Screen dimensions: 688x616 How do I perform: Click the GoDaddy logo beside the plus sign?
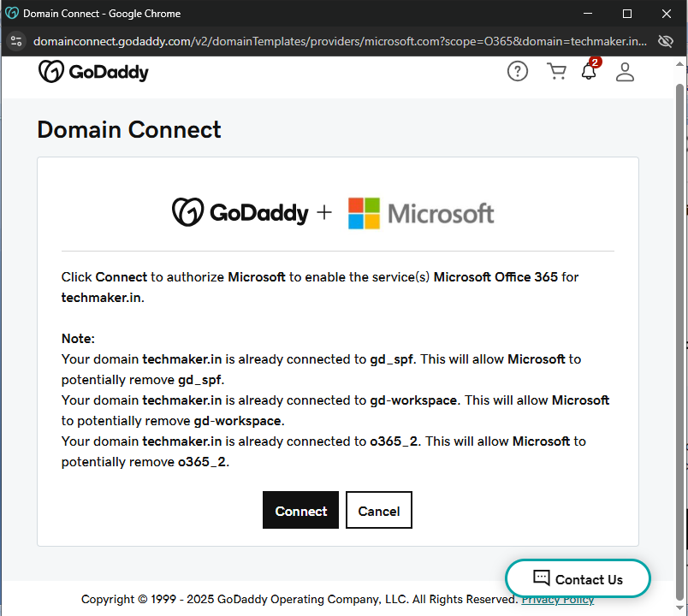(240, 213)
